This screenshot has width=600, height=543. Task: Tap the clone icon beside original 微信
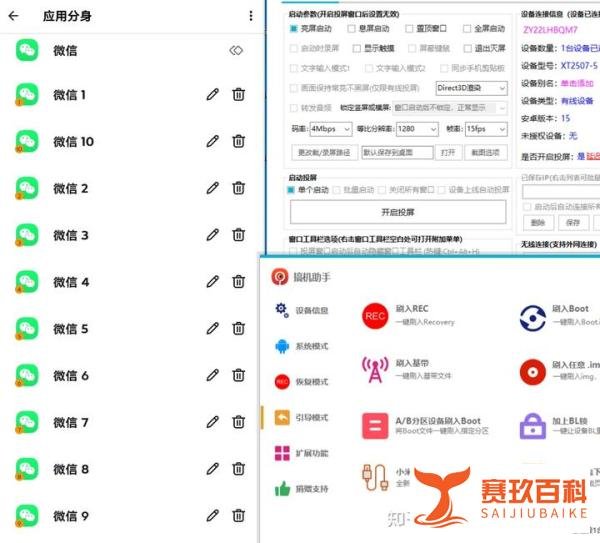pyautogui.click(x=236, y=51)
